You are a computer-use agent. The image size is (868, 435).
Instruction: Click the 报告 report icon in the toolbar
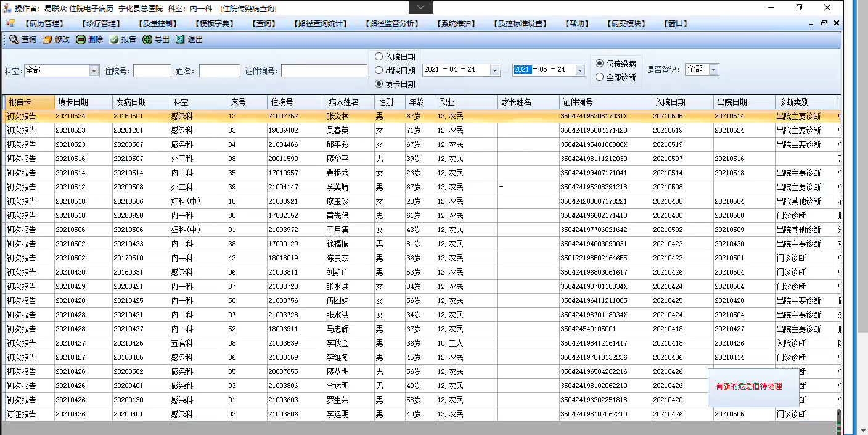coord(114,39)
